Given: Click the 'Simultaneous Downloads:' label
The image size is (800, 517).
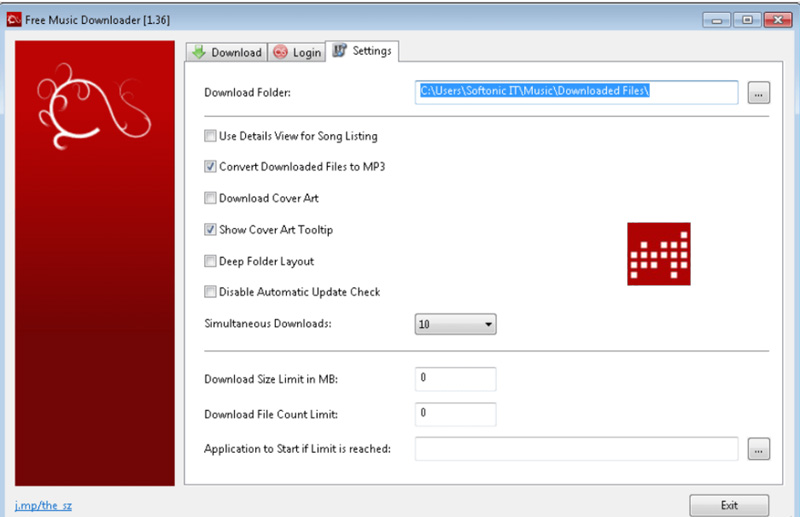Looking at the screenshot, I should tap(268, 324).
